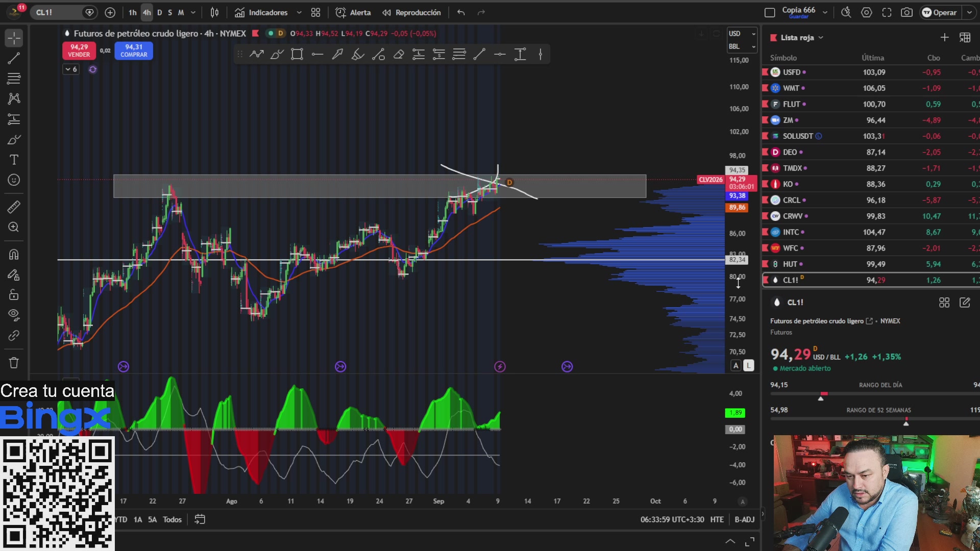This screenshot has width=980, height=551.
Task: Click the COMPRAR 94,31 buy button
Action: coord(134,51)
